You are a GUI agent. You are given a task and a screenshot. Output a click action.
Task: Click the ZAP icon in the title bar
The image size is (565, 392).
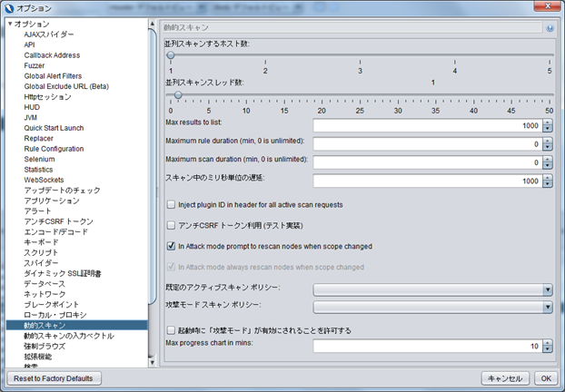(9, 8)
